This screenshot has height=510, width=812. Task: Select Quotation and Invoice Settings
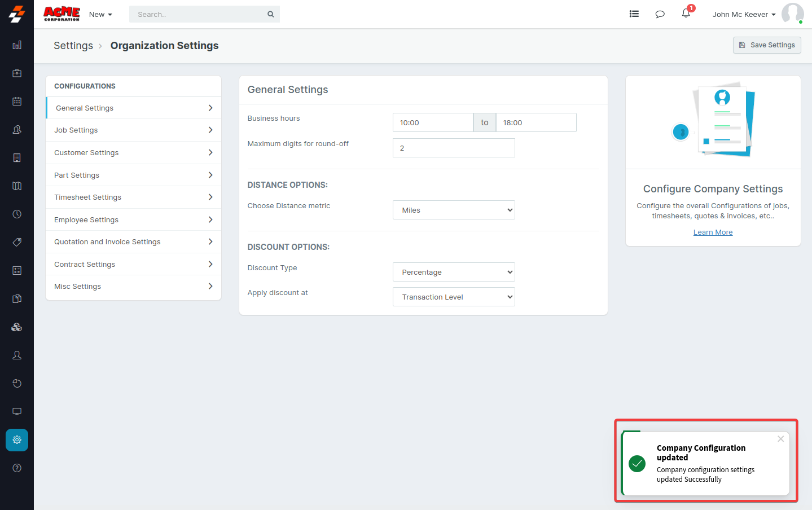point(133,242)
